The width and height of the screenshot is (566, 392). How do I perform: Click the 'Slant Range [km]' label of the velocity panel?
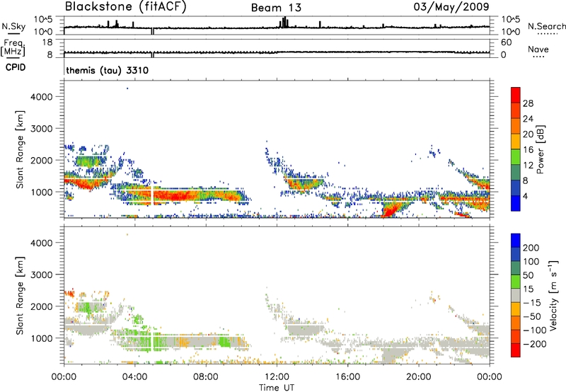[x=20, y=296]
